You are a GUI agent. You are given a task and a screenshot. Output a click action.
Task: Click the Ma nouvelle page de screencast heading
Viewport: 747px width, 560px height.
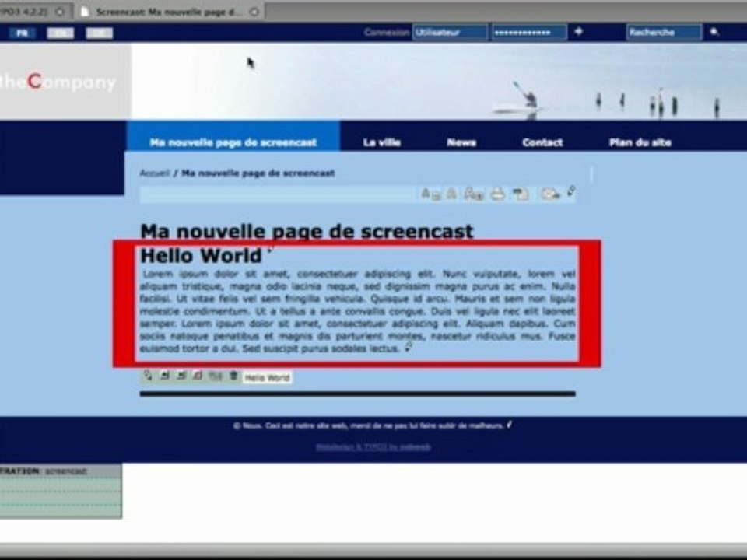[x=307, y=232]
